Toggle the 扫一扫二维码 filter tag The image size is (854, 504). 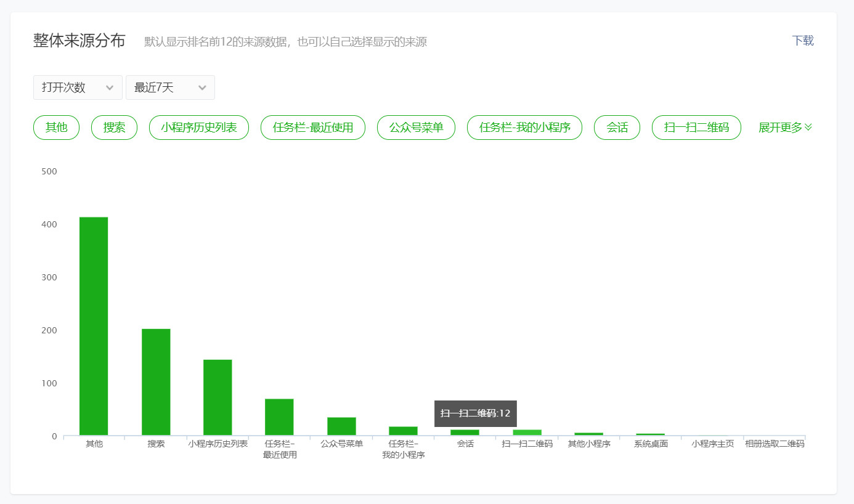coord(696,128)
